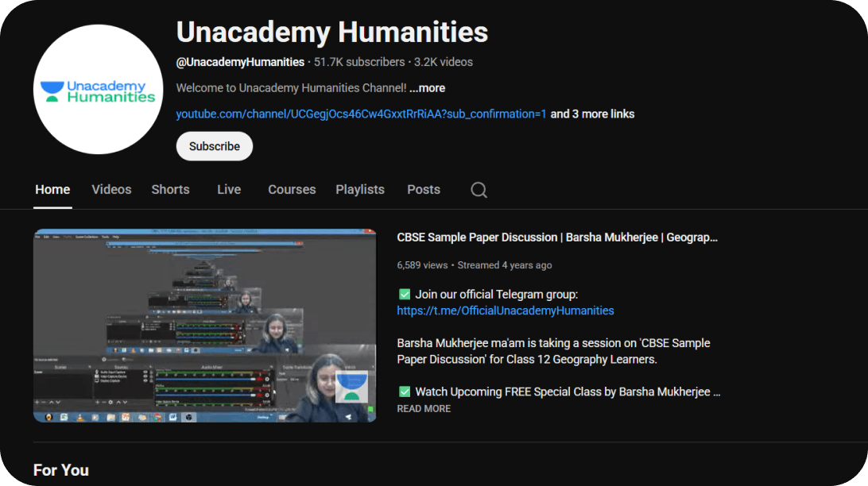Subscribe to Unacademy Humanities channel

pos(215,146)
